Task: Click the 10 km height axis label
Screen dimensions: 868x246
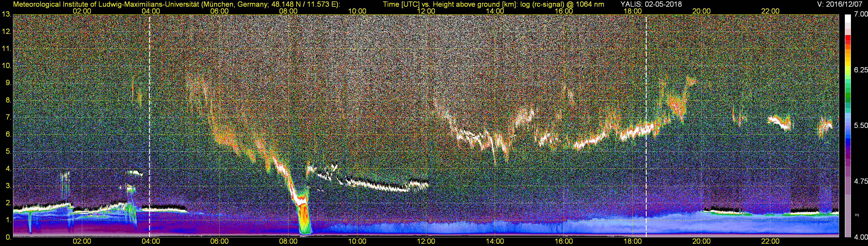Action: (x=6, y=66)
